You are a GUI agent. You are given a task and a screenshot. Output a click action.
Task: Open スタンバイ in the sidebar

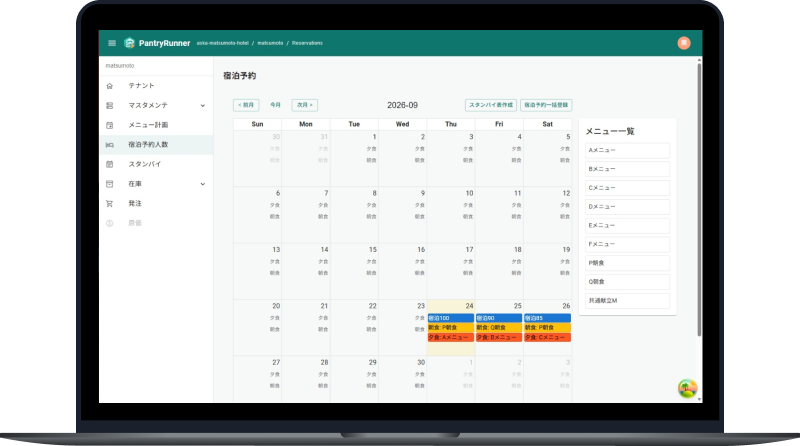click(x=156, y=164)
